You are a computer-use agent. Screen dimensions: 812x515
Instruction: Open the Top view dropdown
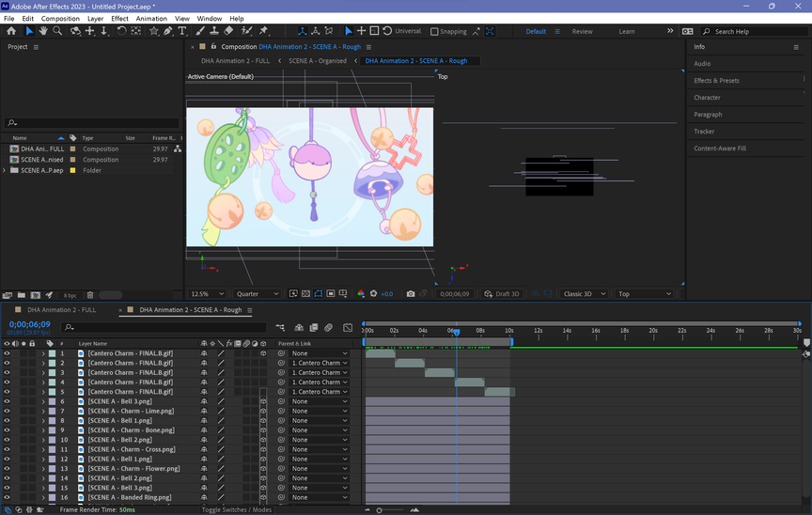[x=644, y=294]
